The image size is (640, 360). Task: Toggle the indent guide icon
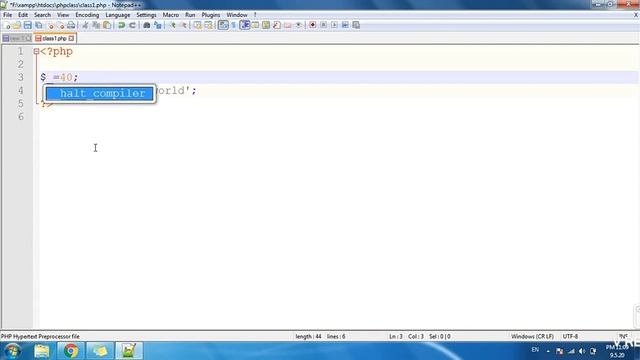pos(244,25)
